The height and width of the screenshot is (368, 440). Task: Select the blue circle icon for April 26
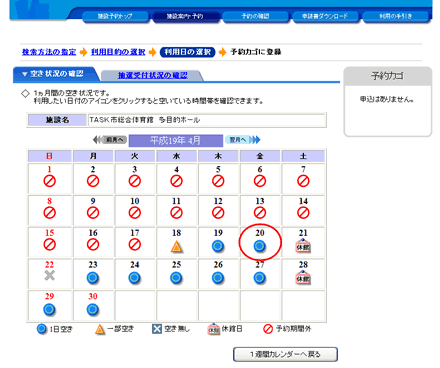coord(218,278)
